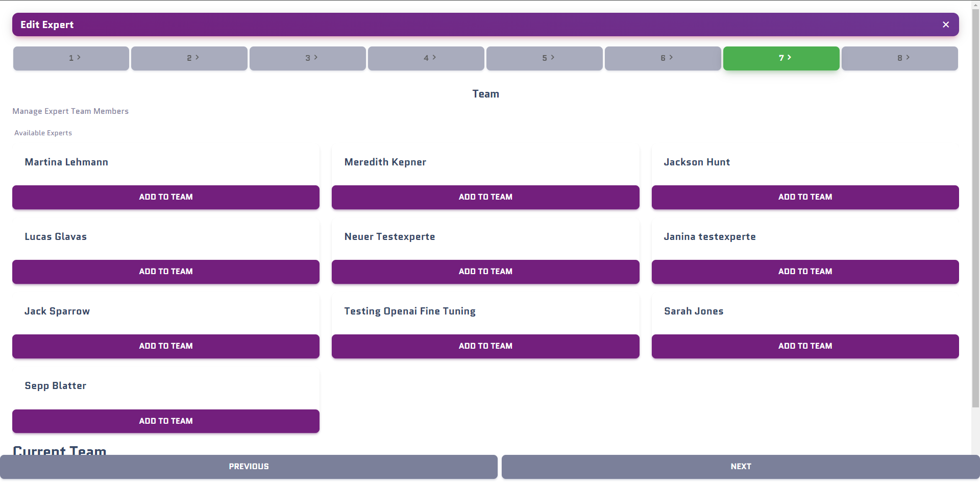
Task: Add Sarah Jones to team
Action: tap(805, 346)
